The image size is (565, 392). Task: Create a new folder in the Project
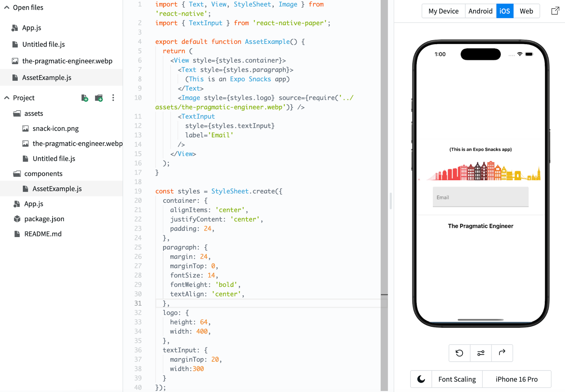click(99, 98)
